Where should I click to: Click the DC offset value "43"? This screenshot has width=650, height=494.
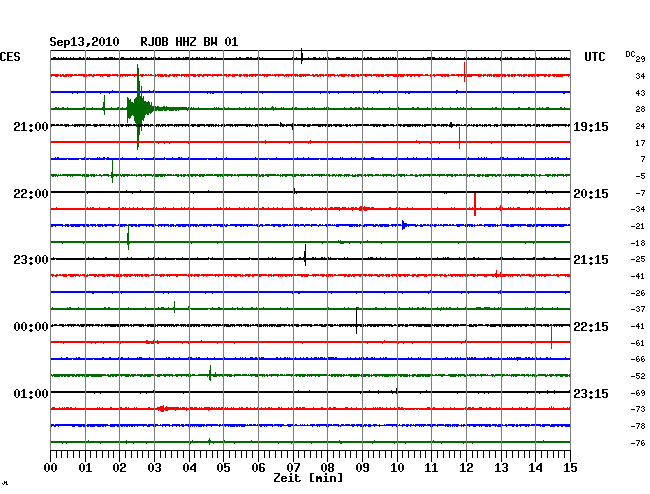(x=640, y=93)
